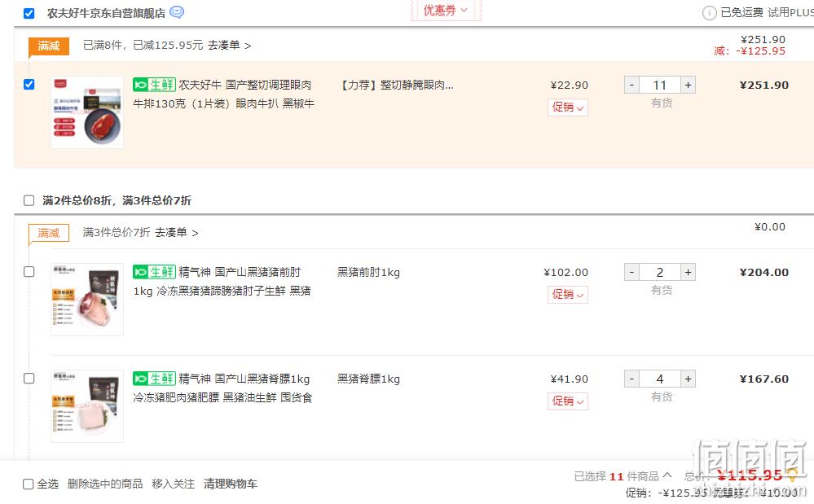Click the ¥204.00 subtotal
This screenshot has height=504, width=814.
coord(764,272)
